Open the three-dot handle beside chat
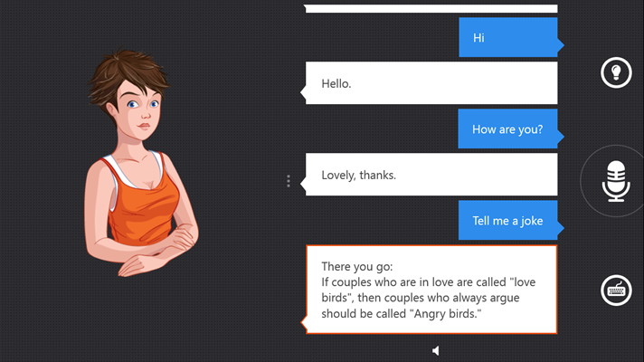Viewport: 644px width, 362px height. (x=289, y=181)
